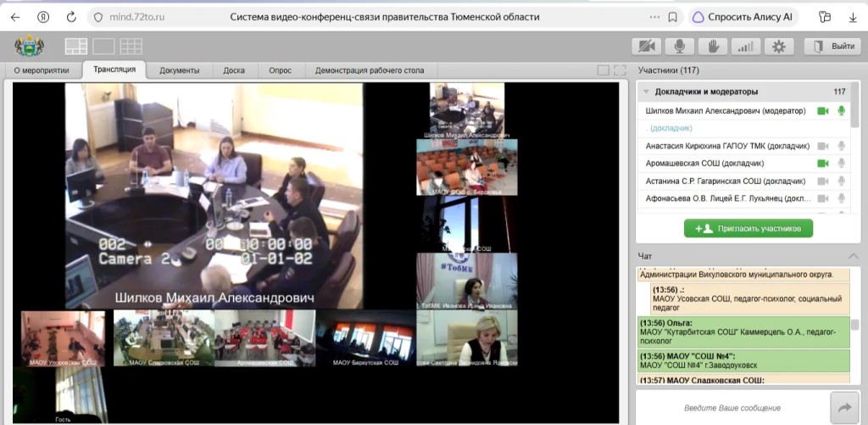Viewport: 868px width, 425px height.
Task: Open the browser three-dots page menu
Action: tap(654, 17)
